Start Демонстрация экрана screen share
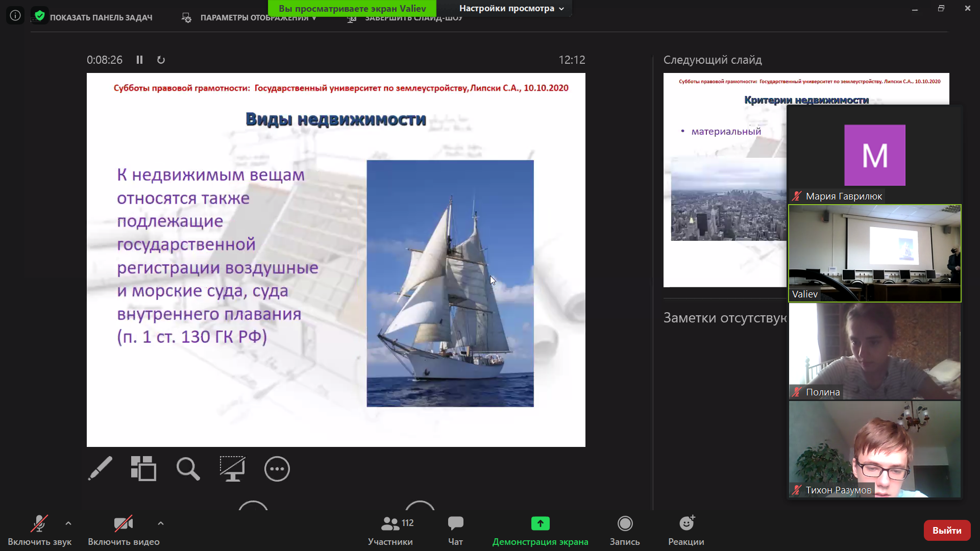 (540, 531)
